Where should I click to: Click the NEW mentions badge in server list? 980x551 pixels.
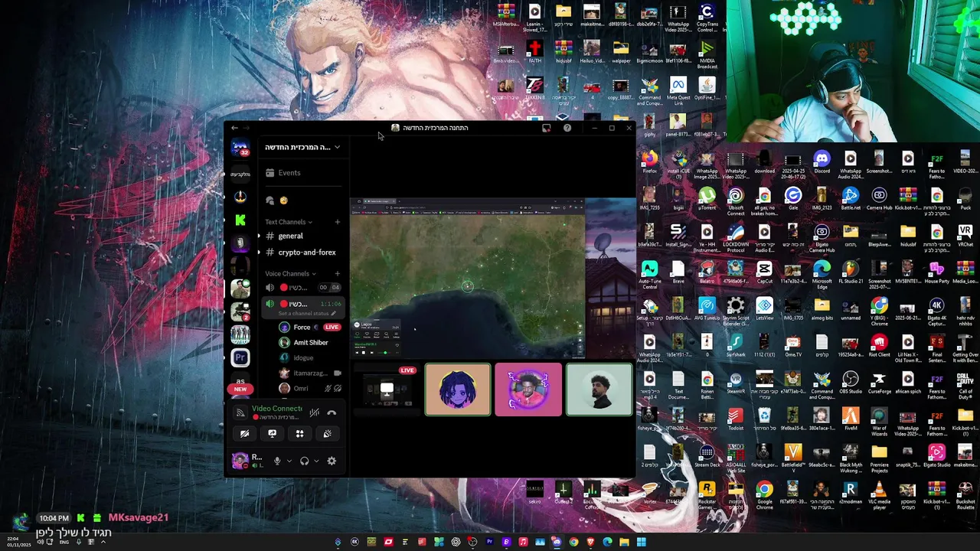pyautogui.click(x=240, y=389)
